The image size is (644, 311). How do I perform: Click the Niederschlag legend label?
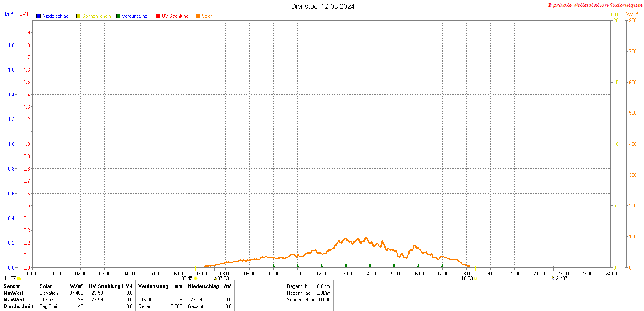click(55, 16)
